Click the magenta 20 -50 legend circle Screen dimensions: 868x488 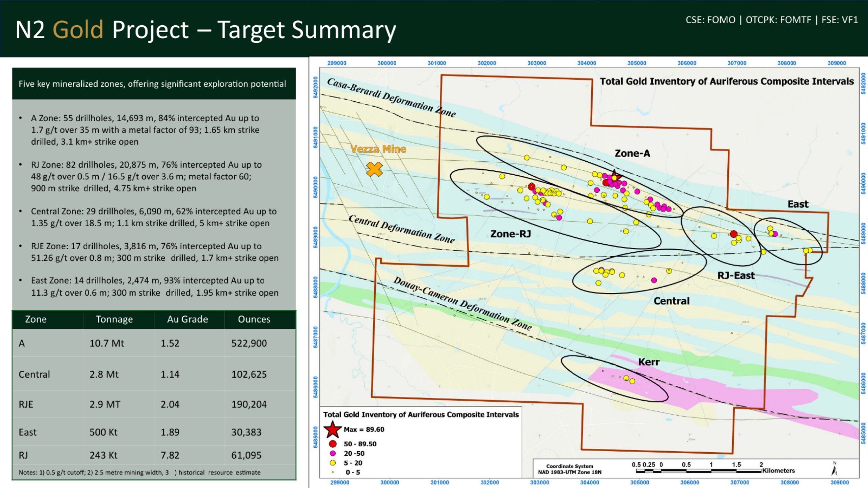tap(333, 453)
